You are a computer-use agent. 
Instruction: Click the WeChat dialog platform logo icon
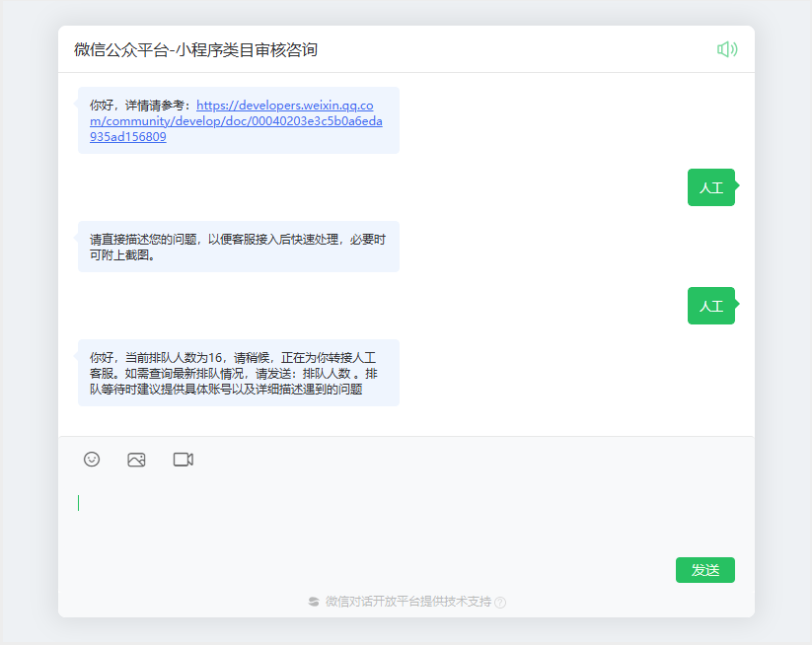(x=314, y=602)
